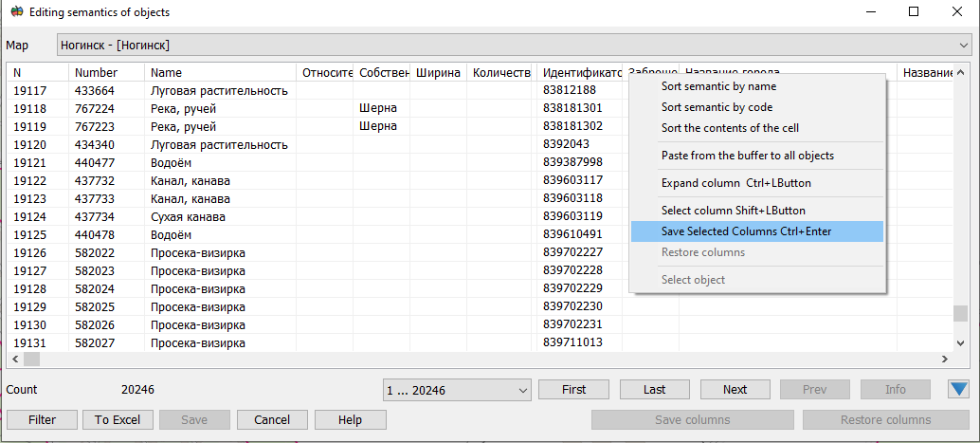Go to the Last records page
The image size is (980, 443).
654,389
